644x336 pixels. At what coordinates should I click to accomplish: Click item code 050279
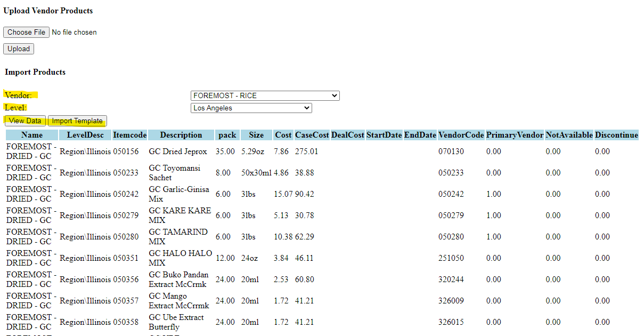pyautogui.click(x=126, y=215)
